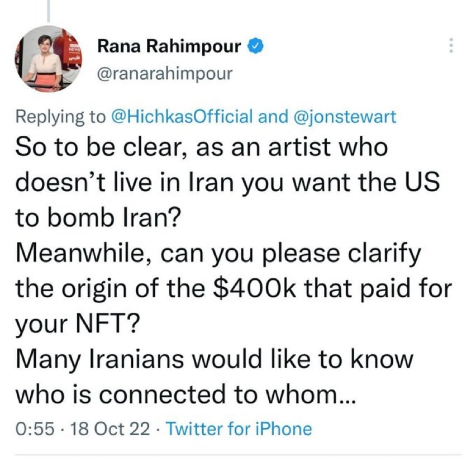Open the three-dot more options menu
This screenshot has width=476, height=466.
(x=451, y=45)
